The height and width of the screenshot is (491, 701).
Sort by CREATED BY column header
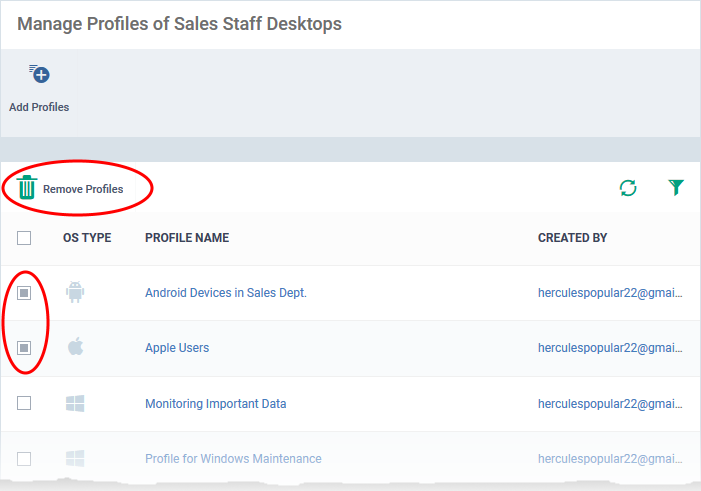tap(572, 237)
